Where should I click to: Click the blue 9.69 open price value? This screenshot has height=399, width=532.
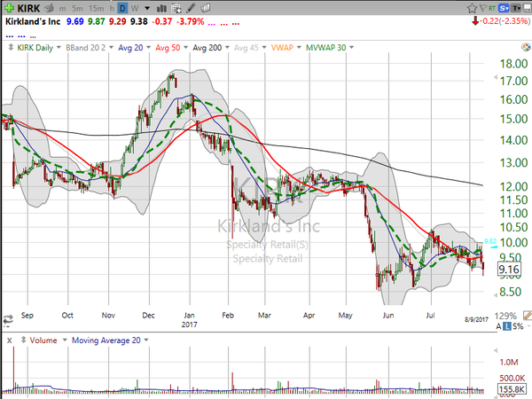75,21
